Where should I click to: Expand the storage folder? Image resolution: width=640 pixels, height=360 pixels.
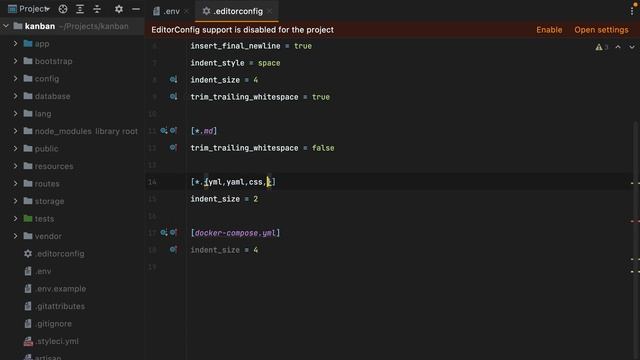click(16, 201)
